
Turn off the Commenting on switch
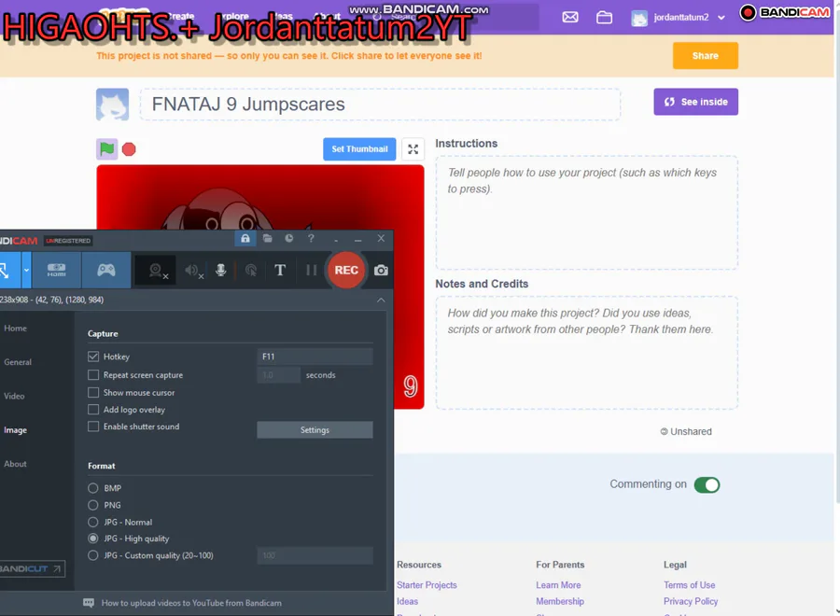tap(707, 484)
